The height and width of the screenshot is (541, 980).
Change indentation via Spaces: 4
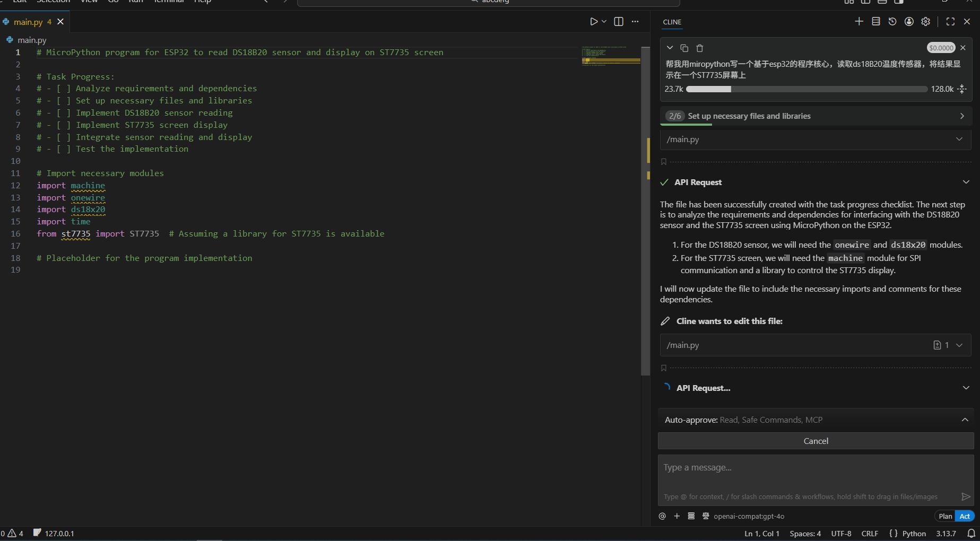tap(805, 534)
